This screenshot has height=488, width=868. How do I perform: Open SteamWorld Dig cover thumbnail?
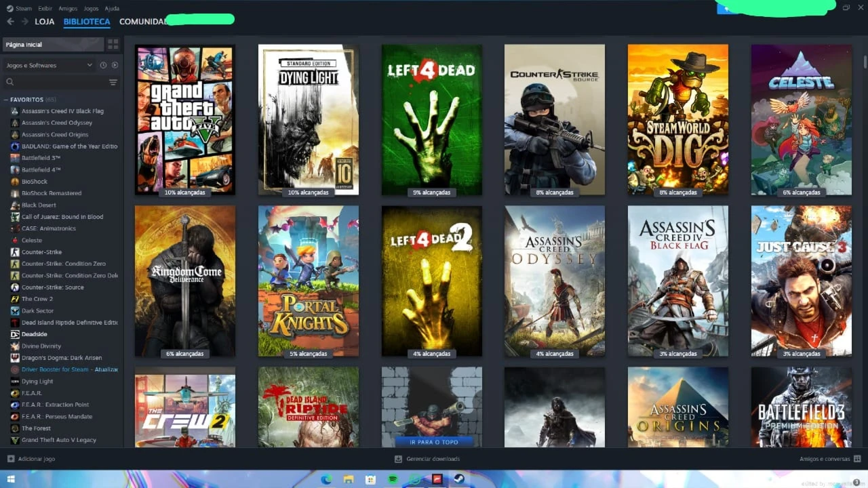tap(678, 120)
